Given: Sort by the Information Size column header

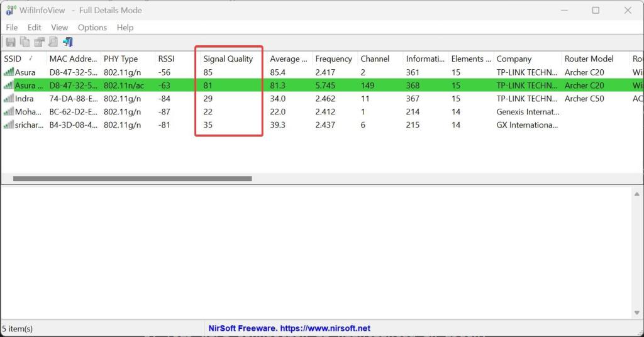Looking at the screenshot, I should [x=426, y=58].
